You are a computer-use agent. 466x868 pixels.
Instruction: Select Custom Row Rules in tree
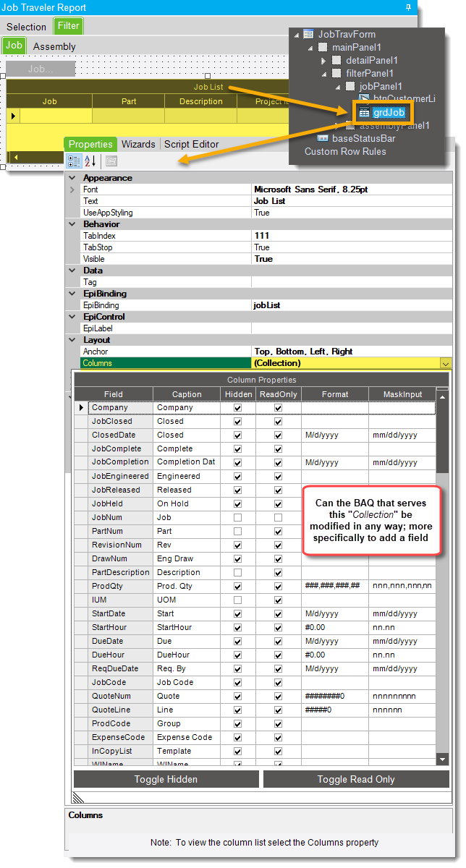tap(345, 151)
